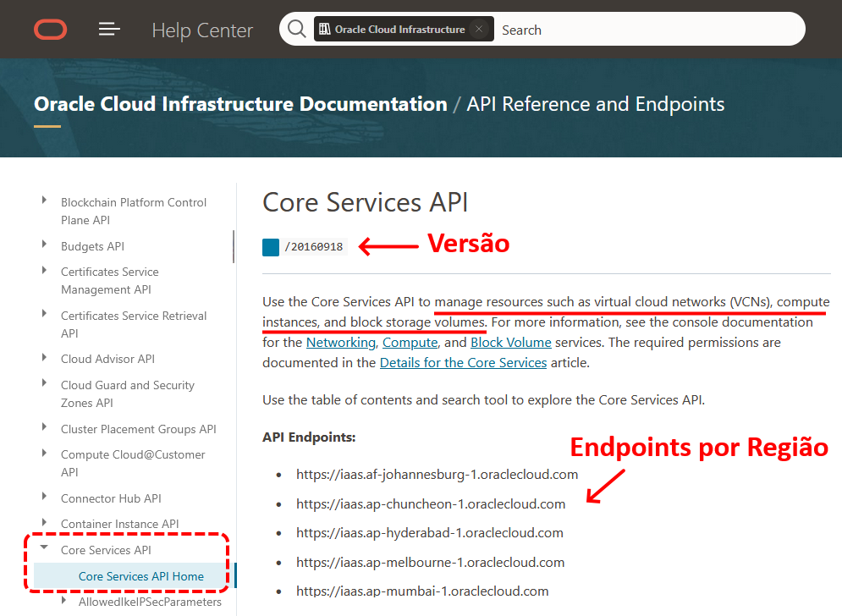Expand the Cloud Advisor API arrow
This screenshot has height=616, width=842.
(x=44, y=357)
